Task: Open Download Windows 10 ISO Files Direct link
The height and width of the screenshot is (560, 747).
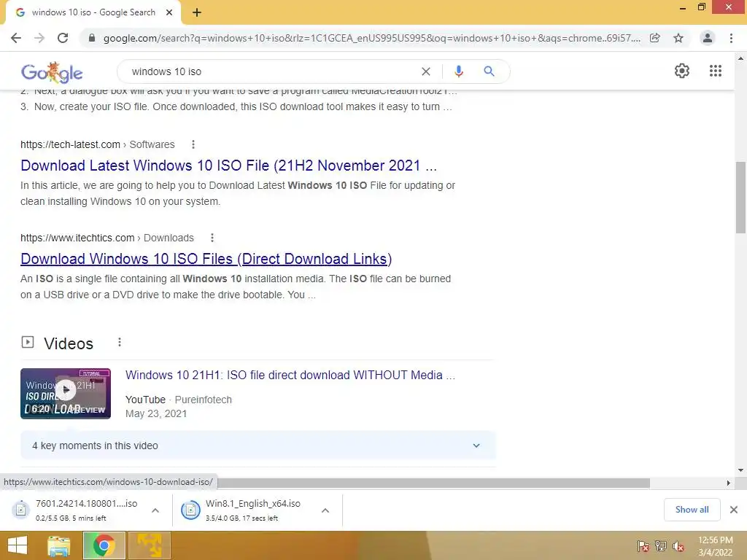Action: click(206, 259)
